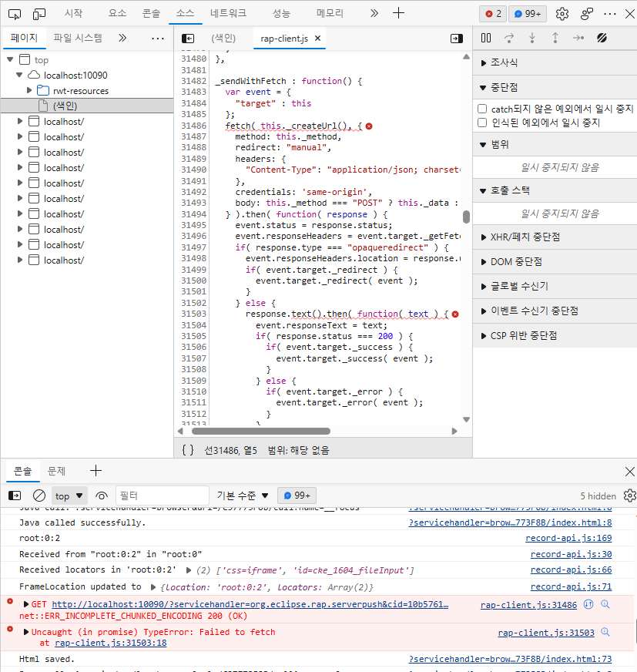The height and width of the screenshot is (672, 637).
Task: Collapse the top frame tree node
Action: 10,59
